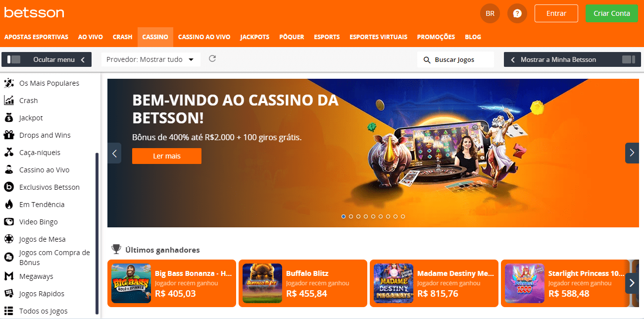Click the refresh games icon
The image size is (644, 319).
[212, 59]
